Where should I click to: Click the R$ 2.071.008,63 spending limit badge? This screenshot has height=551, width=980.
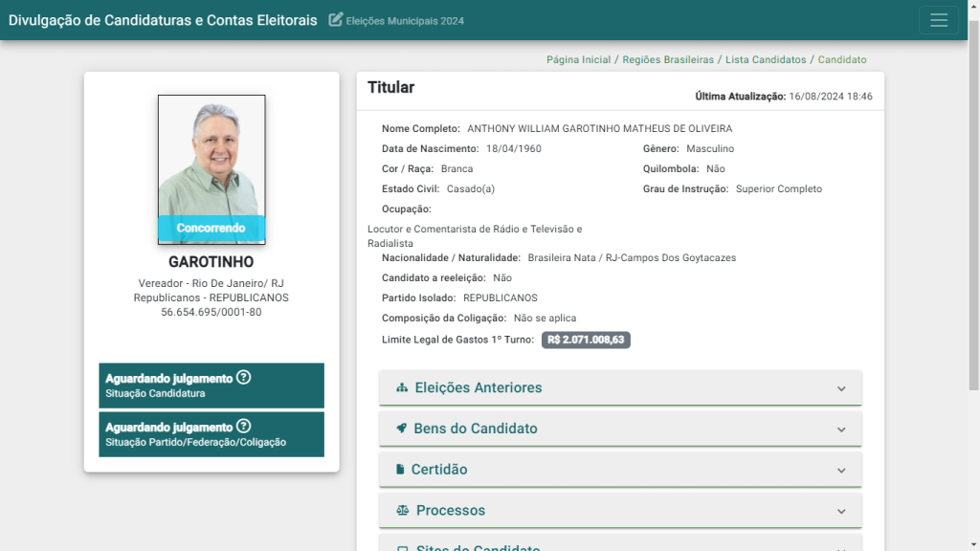pos(586,340)
